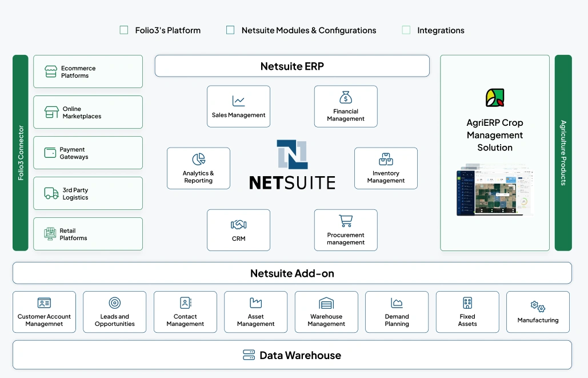588x378 pixels.
Task: Open the Payment Gateways card
Action: click(88, 153)
